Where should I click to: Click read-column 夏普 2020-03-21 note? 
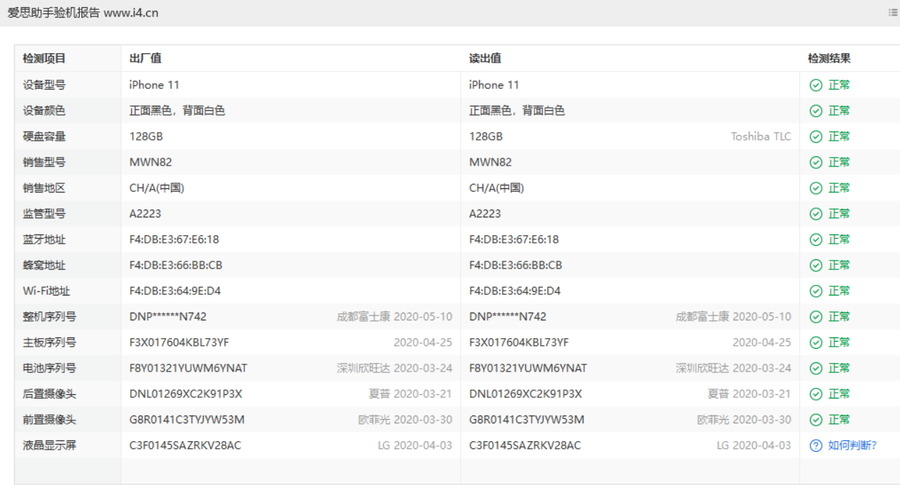click(749, 394)
